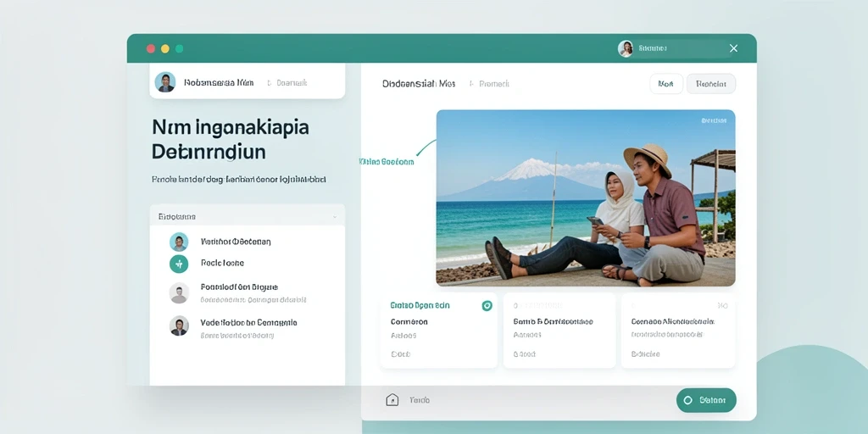The width and height of the screenshot is (868, 434).
Task: Click the 'Mort' button
Action: pyautogui.click(x=666, y=84)
